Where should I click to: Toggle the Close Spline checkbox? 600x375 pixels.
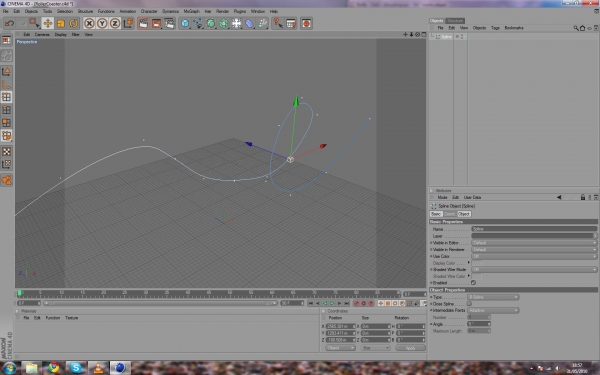469,304
